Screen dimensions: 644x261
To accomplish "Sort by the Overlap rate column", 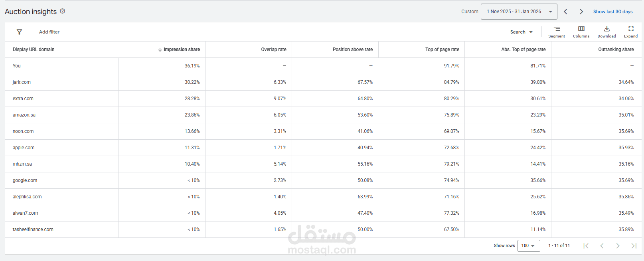I will [x=273, y=49].
